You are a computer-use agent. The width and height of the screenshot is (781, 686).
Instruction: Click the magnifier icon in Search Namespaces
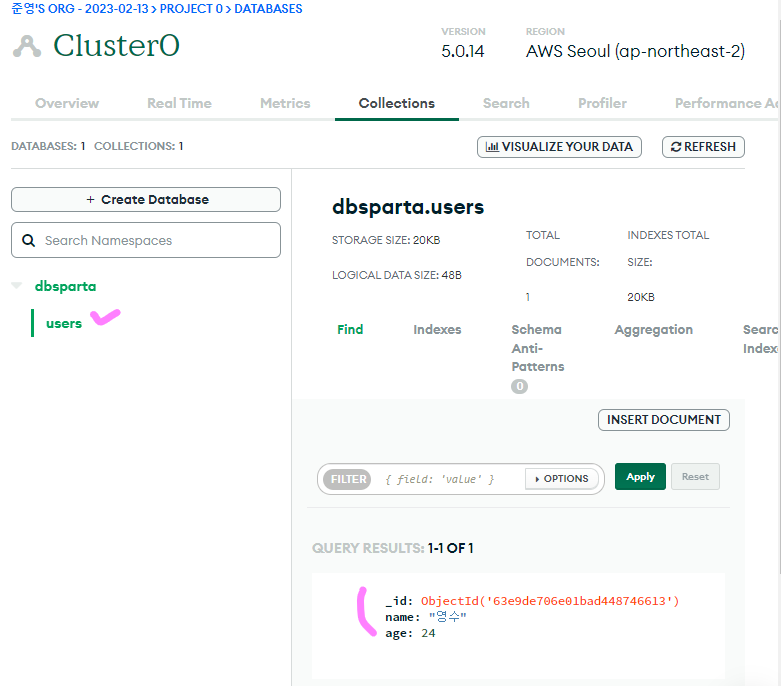29,241
